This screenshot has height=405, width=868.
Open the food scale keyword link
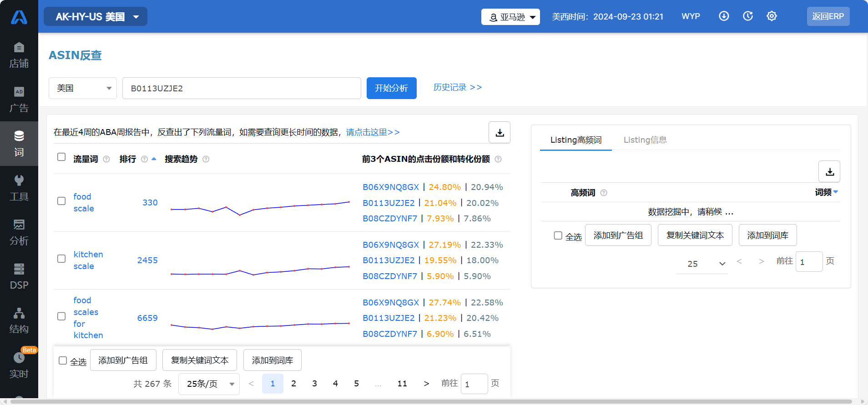tap(84, 203)
